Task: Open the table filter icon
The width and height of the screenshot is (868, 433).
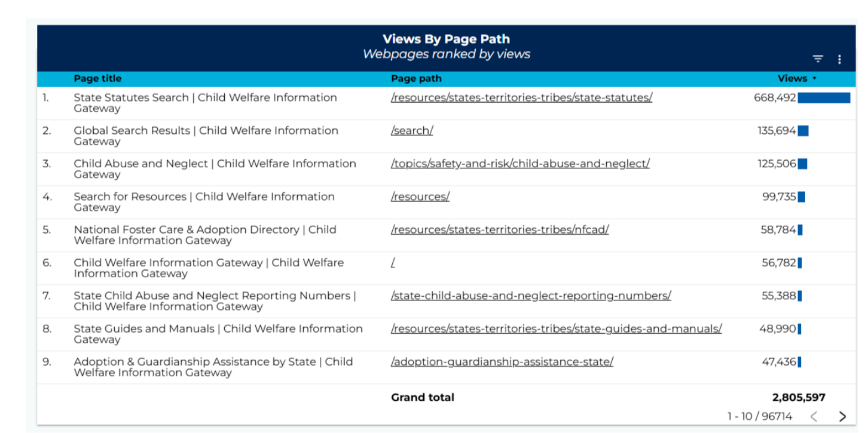Action: coord(818,59)
